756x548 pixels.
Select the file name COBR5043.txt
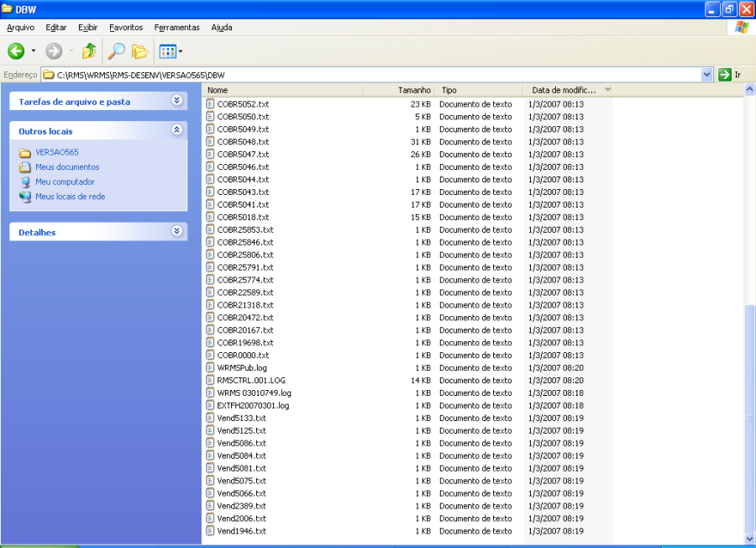pyautogui.click(x=243, y=192)
